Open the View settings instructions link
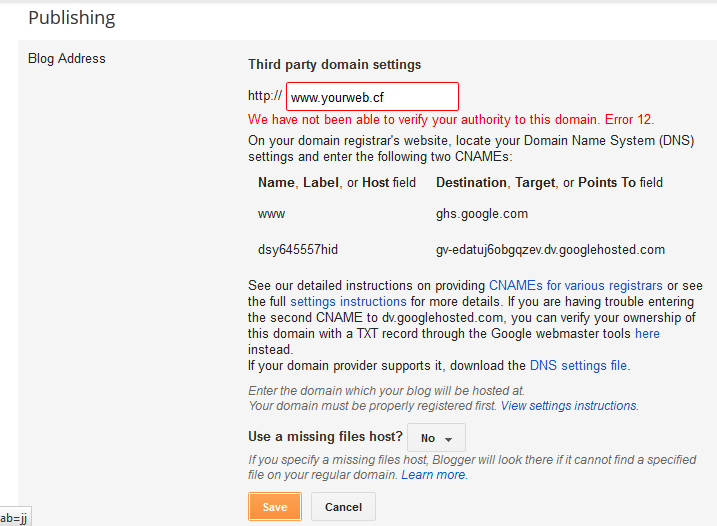Image resolution: width=717 pixels, height=526 pixels. coord(568,406)
